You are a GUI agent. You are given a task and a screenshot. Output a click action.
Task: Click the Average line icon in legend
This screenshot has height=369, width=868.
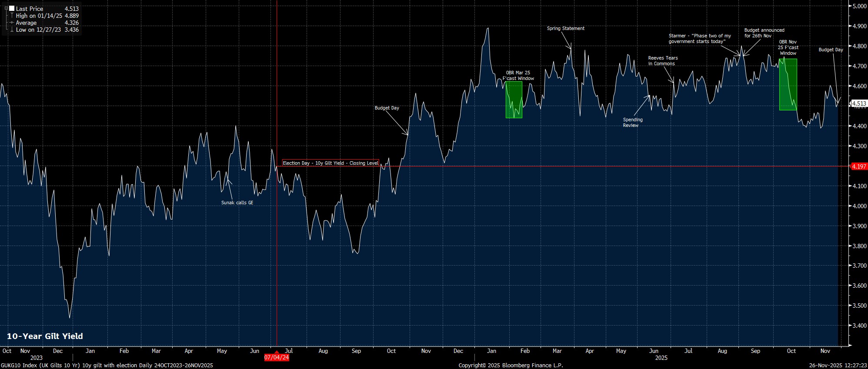point(11,23)
